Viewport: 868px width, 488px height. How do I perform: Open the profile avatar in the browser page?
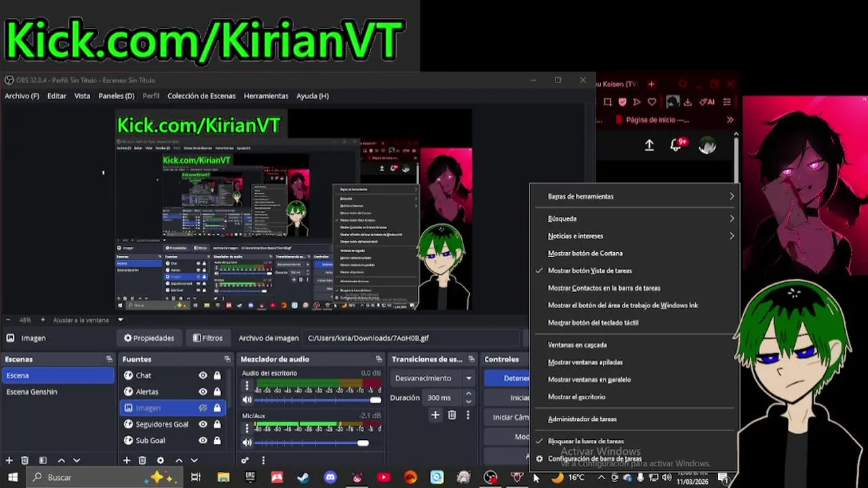point(707,145)
